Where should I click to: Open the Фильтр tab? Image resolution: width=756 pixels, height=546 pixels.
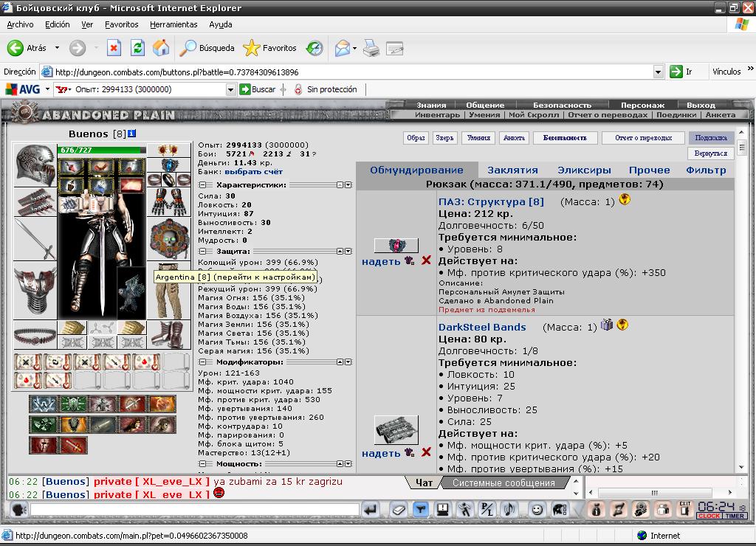706,170
